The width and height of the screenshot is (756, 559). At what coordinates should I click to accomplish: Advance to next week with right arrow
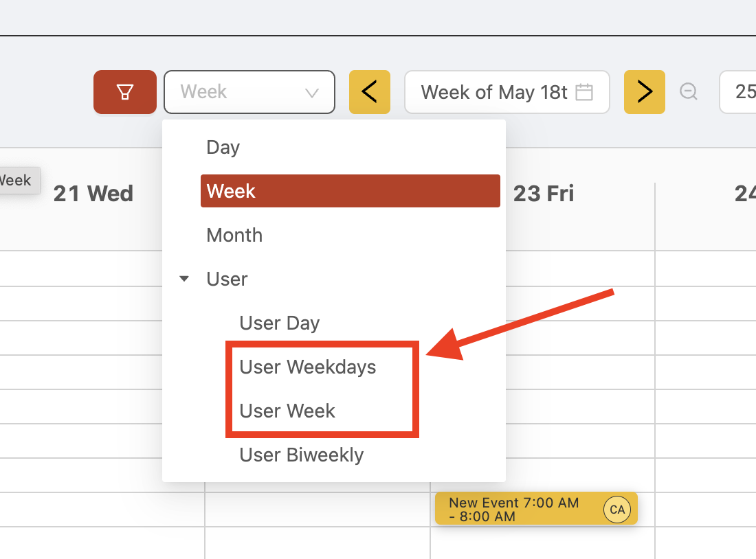(x=645, y=92)
